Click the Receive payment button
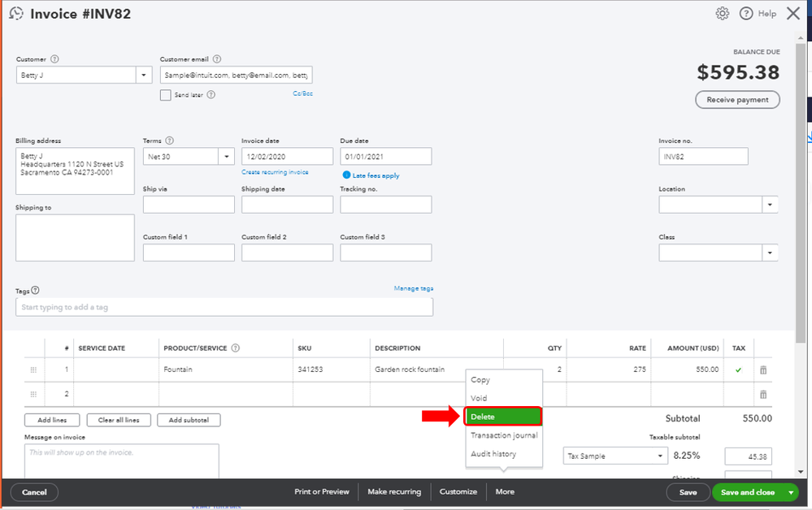 (x=737, y=100)
